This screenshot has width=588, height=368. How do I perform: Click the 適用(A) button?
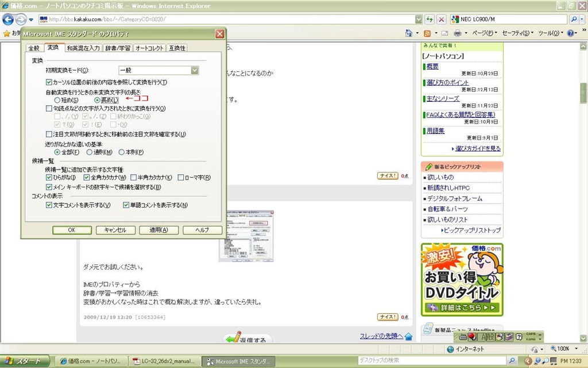[x=158, y=230]
